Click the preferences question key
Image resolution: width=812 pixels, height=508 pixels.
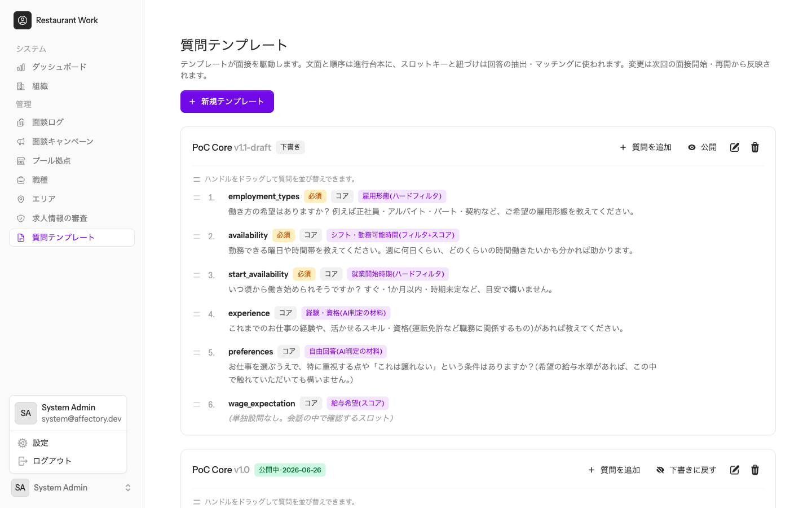click(x=251, y=352)
